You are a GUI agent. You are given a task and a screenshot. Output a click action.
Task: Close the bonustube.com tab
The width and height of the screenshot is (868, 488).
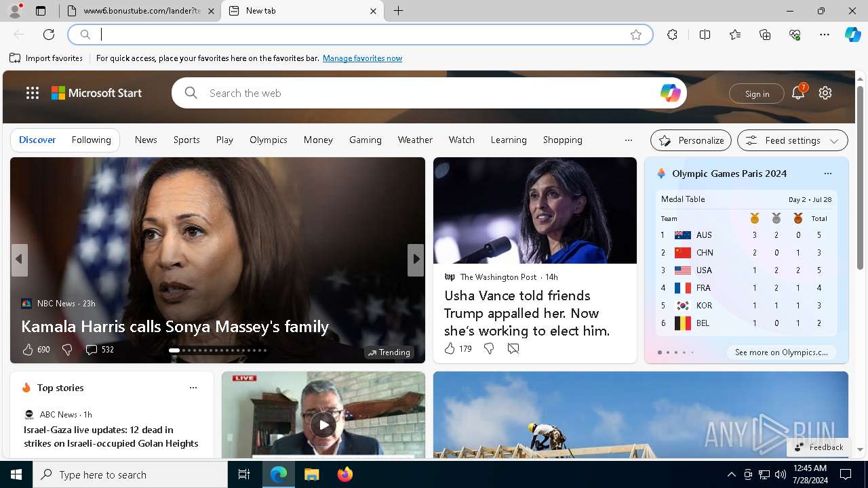pos(211,11)
